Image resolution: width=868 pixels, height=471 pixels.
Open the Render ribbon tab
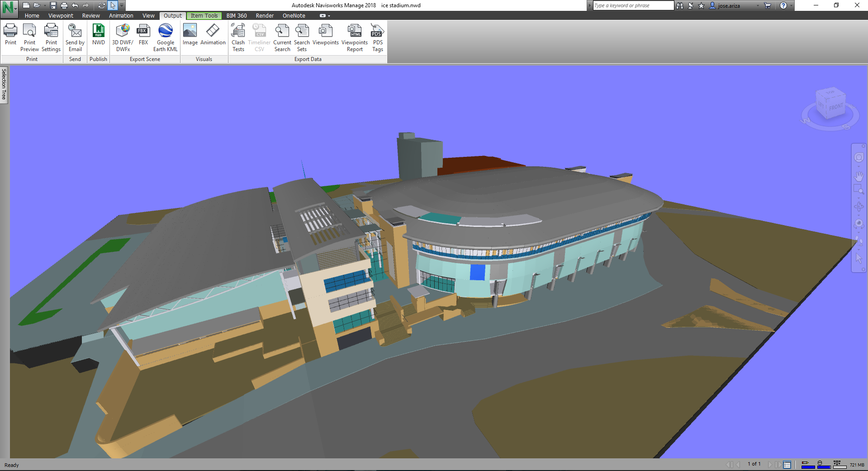[x=264, y=15]
